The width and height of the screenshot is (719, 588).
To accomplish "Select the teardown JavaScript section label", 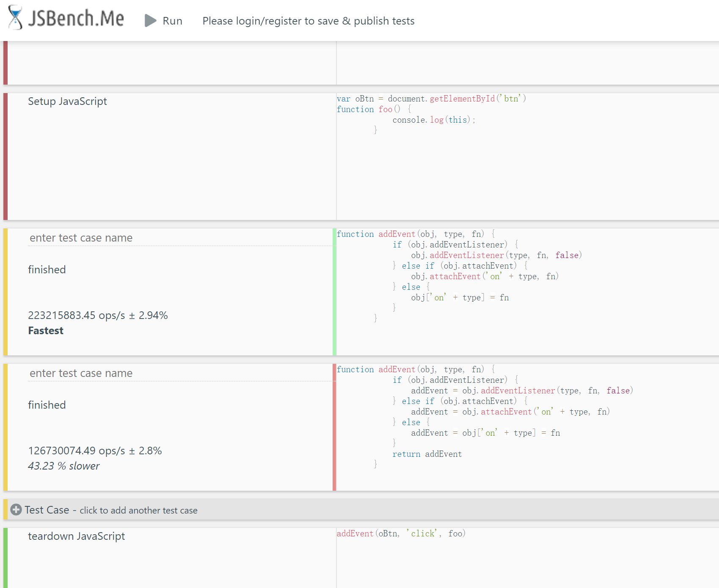I will coord(76,536).
